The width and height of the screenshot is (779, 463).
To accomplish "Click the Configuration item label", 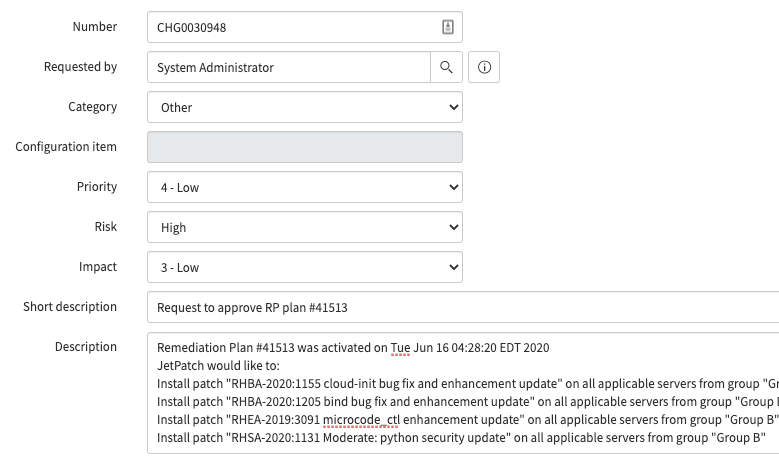I will pos(66,147).
